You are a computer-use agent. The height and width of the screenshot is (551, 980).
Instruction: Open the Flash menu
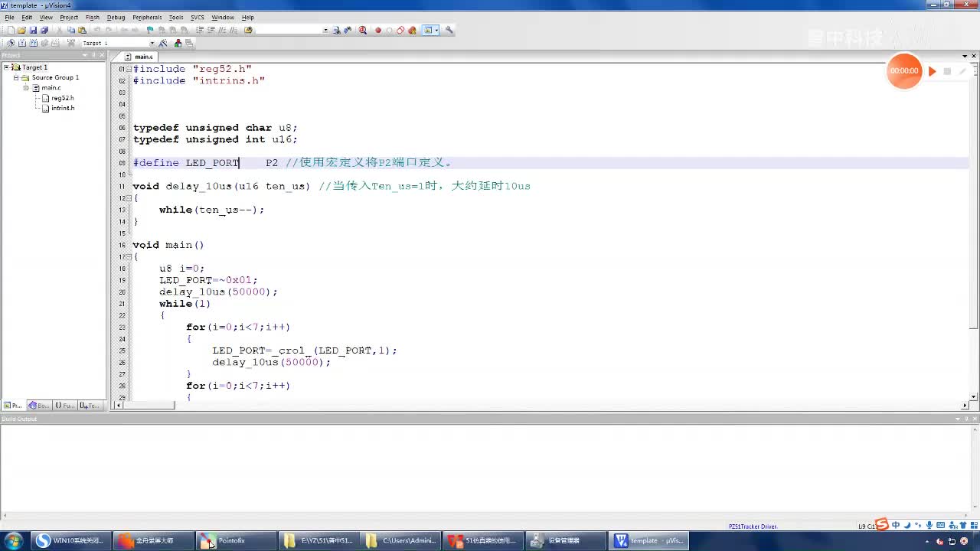[x=93, y=17]
